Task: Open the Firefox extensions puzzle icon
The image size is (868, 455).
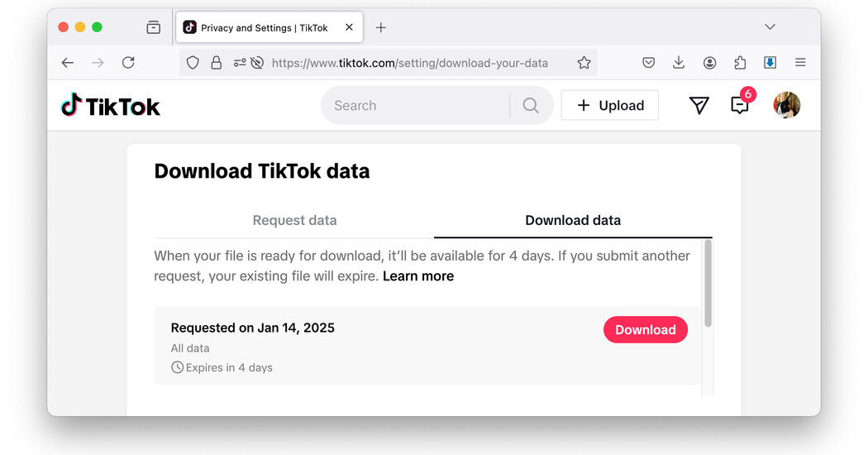Action: tap(740, 63)
